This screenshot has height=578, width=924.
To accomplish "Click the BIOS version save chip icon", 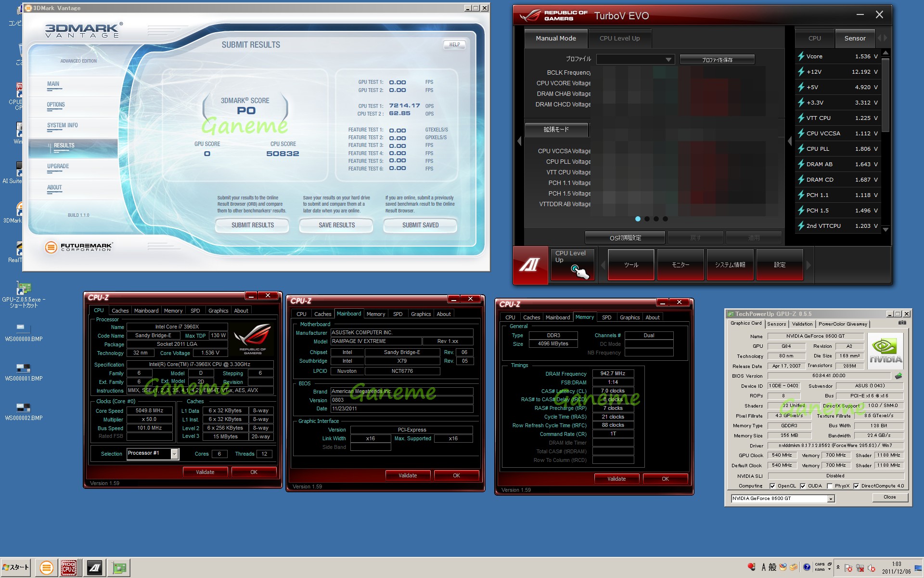I will click(x=898, y=376).
